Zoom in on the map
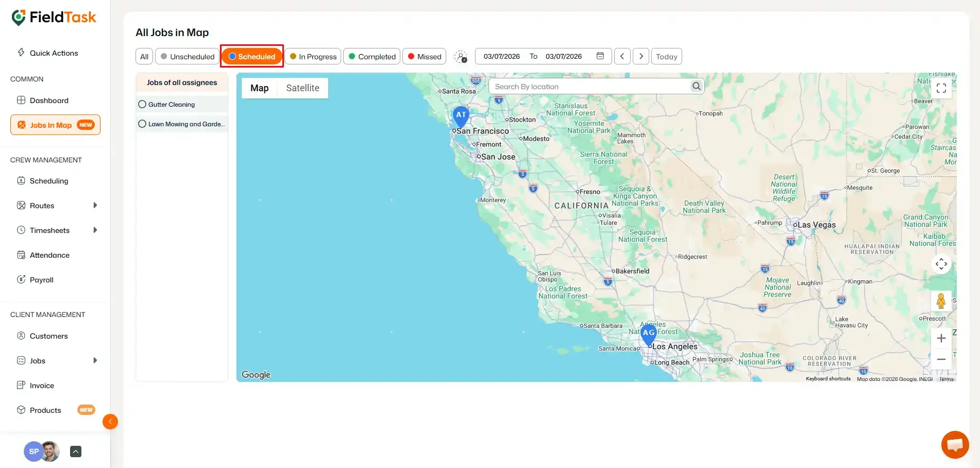980x468 pixels. click(x=941, y=338)
